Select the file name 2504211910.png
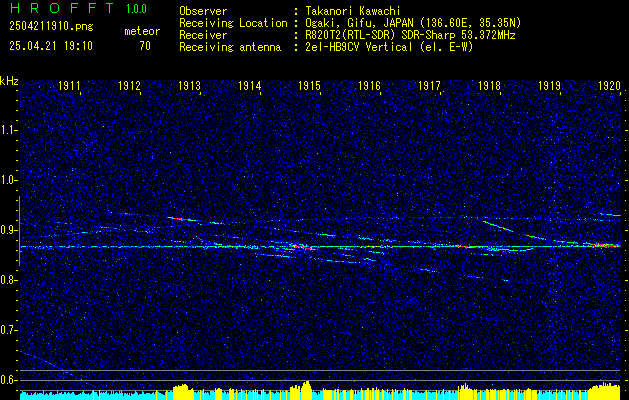This screenshot has width=629, height=400. 51,27
